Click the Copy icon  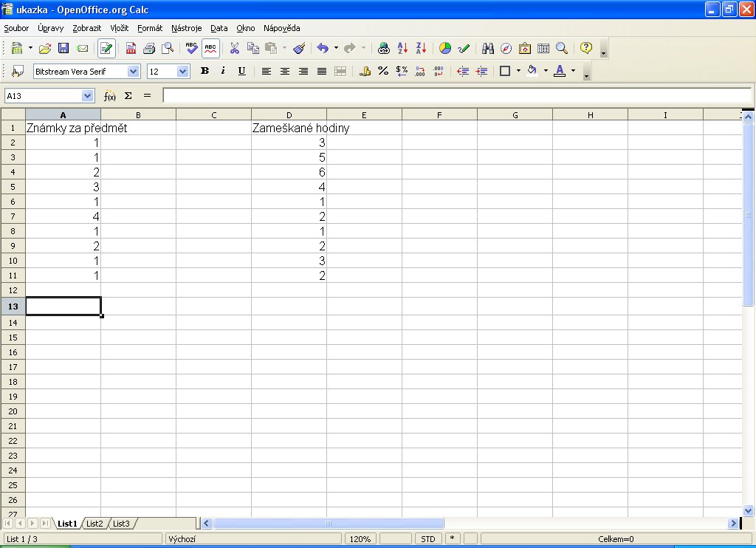[252, 48]
